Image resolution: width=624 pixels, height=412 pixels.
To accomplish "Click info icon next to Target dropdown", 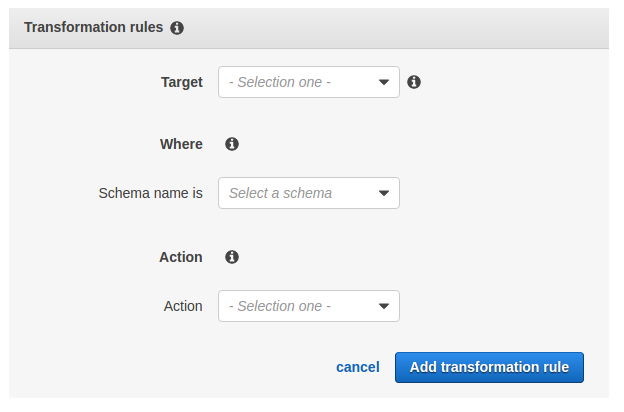I will [414, 82].
